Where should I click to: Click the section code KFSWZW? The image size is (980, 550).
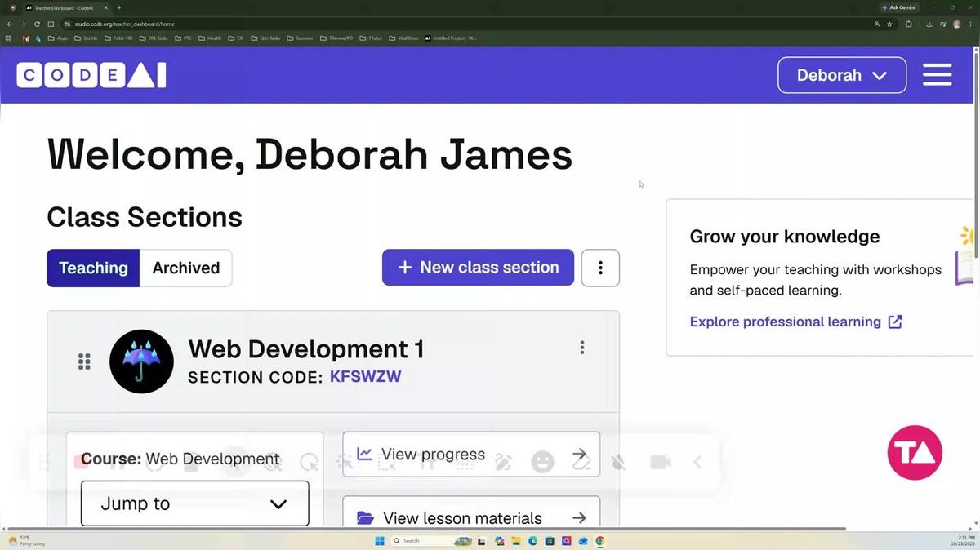tap(365, 377)
